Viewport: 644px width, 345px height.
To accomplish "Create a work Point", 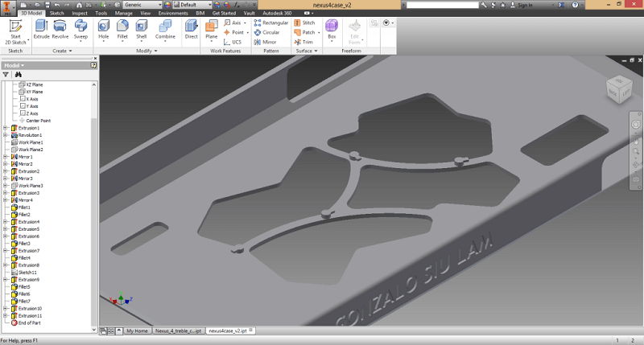I will point(236,32).
